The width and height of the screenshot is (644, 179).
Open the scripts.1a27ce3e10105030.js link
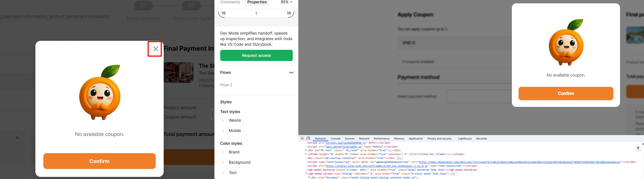click(346, 143)
